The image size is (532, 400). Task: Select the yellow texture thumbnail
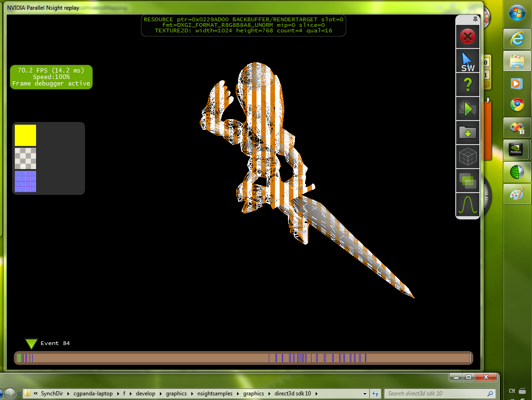click(25, 135)
